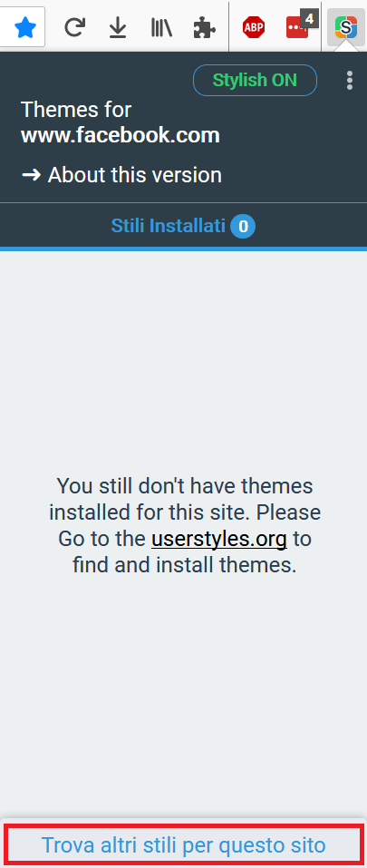Viewport: 367px width, 868px height.
Task: Open the downloads arrow icon
Action: click(118, 28)
